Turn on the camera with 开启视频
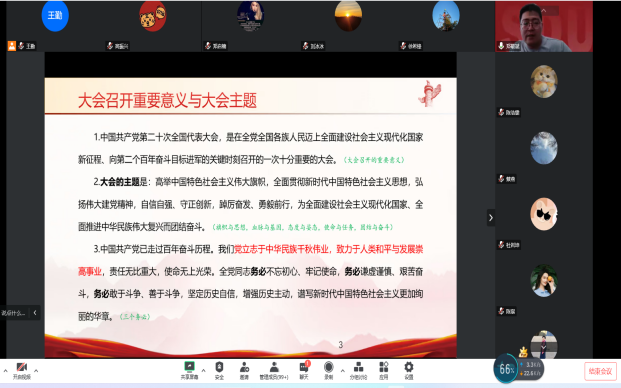The image size is (621, 388). 21,371
